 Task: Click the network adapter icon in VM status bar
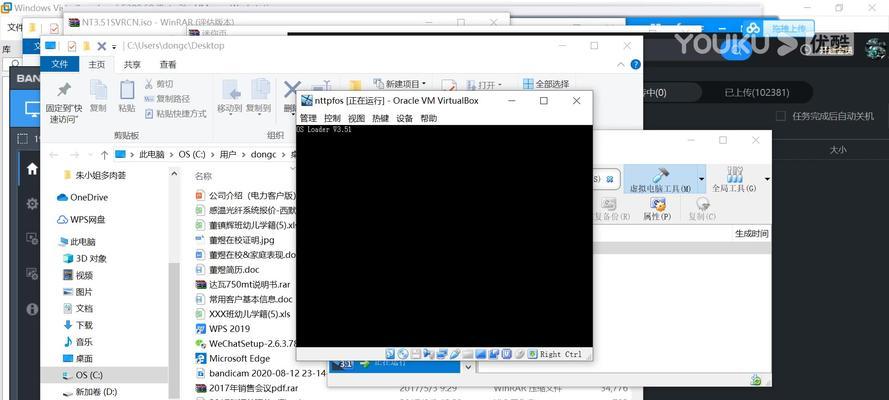tap(442, 354)
